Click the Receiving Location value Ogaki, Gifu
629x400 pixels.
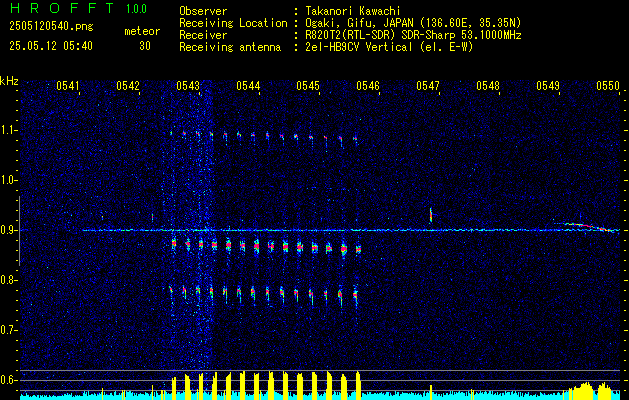pyautogui.click(x=413, y=23)
